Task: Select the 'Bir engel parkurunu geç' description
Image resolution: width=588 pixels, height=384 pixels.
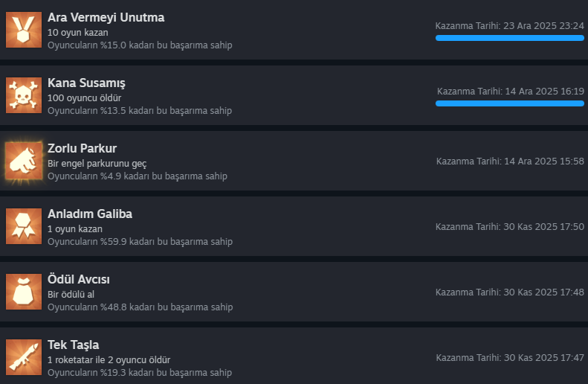Action: click(97, 164)
